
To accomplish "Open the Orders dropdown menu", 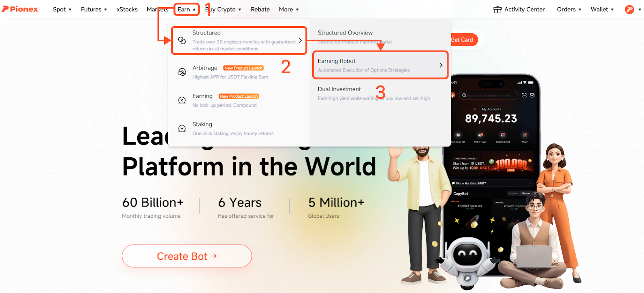I will 569,10.
